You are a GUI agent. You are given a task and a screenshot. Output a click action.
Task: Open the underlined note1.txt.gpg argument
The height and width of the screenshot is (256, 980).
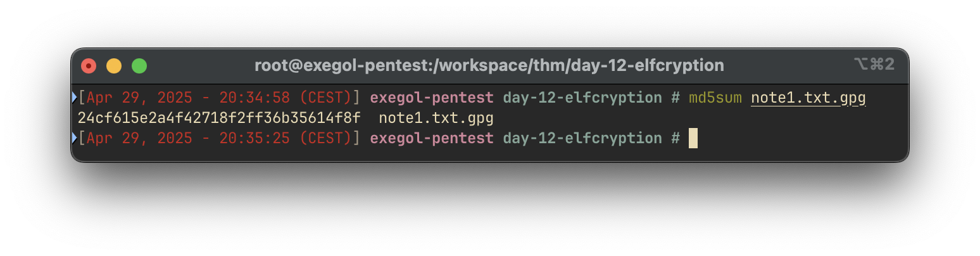[x=808, y=98]
